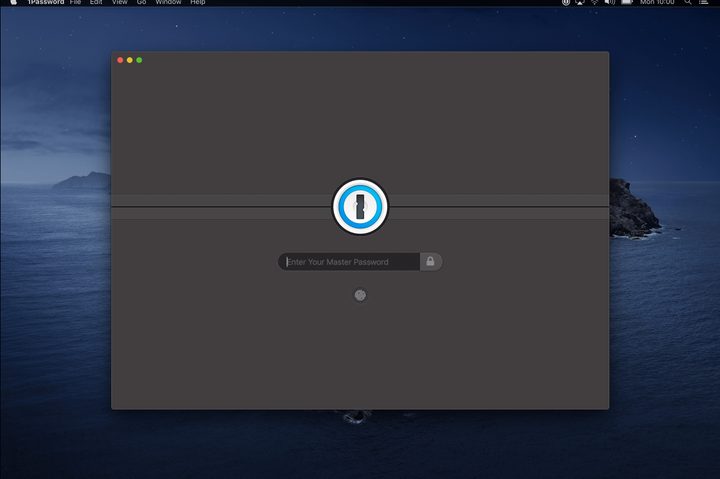Open 1Password mini from menu bar icon
This screenshot has width=720, height=479.
(x=566, y=2)
